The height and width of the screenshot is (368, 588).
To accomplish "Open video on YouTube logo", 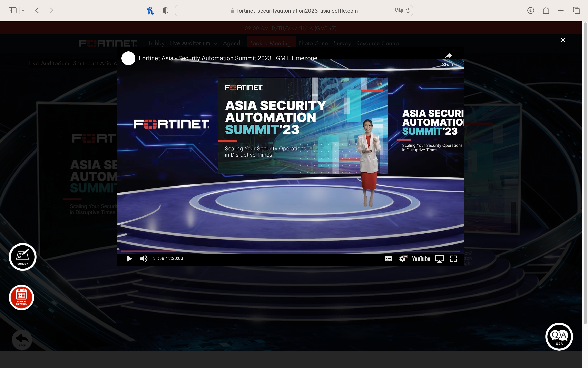I will (421, 259).
